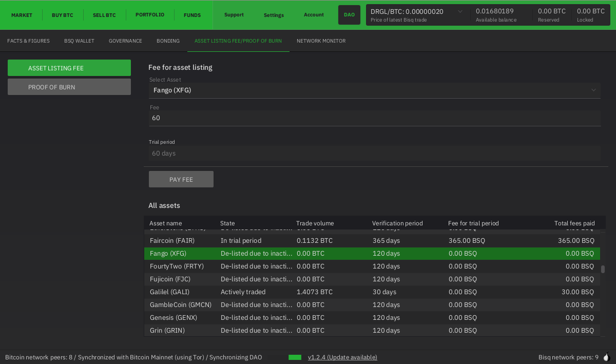This screenshot has width=616, height=364.
Task: Sort by the State column header
Action: coord(227,223)
